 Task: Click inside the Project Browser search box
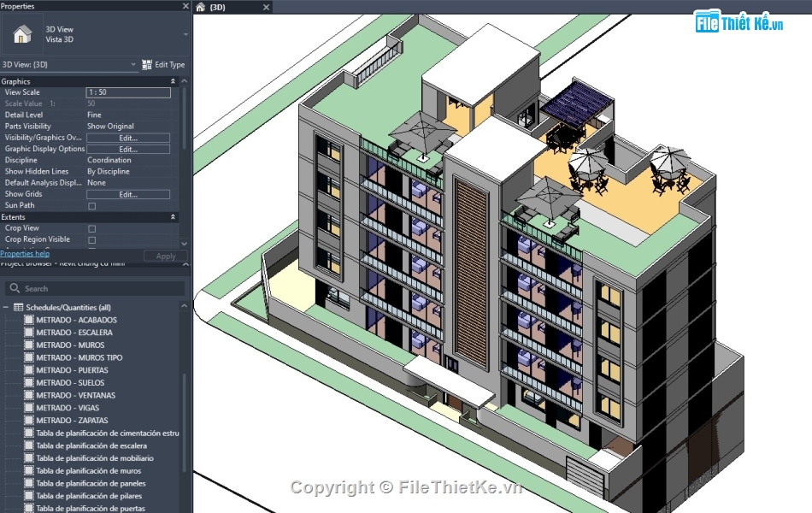click(x=85, y=288)
